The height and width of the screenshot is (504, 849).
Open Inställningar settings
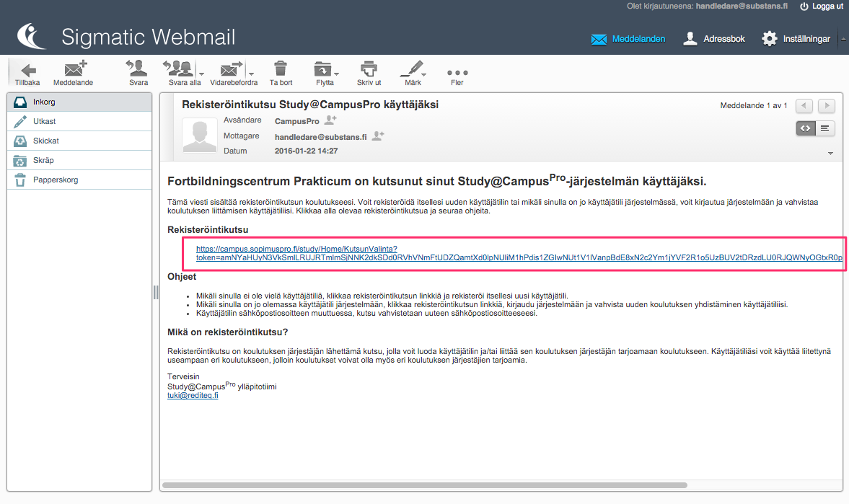[796, 39]
